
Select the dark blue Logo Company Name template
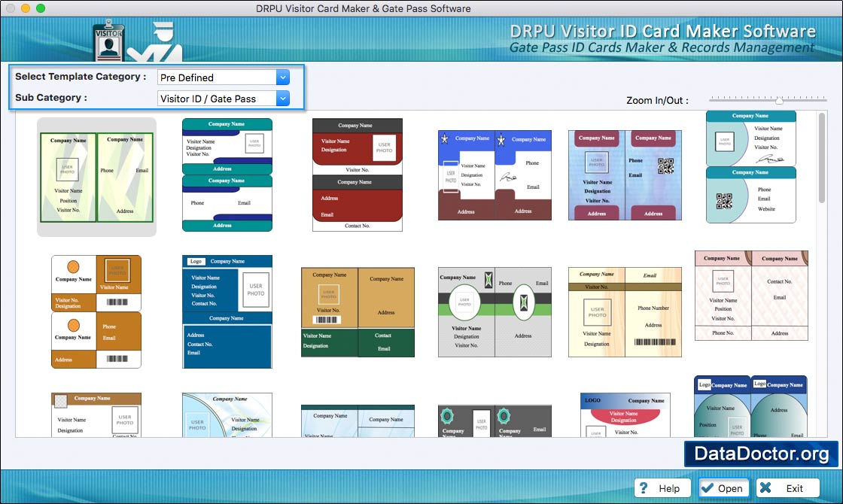pos(227,311)
